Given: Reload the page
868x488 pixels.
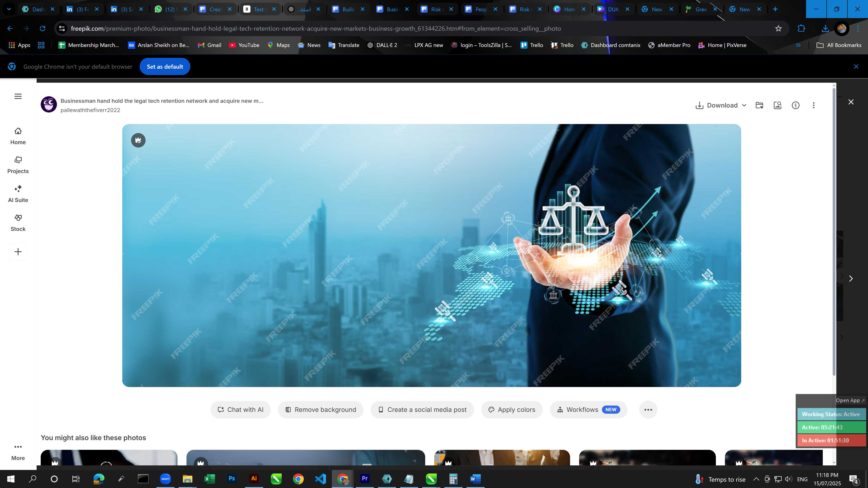Looking at the screenshot, I should click(x=42, y=29).
